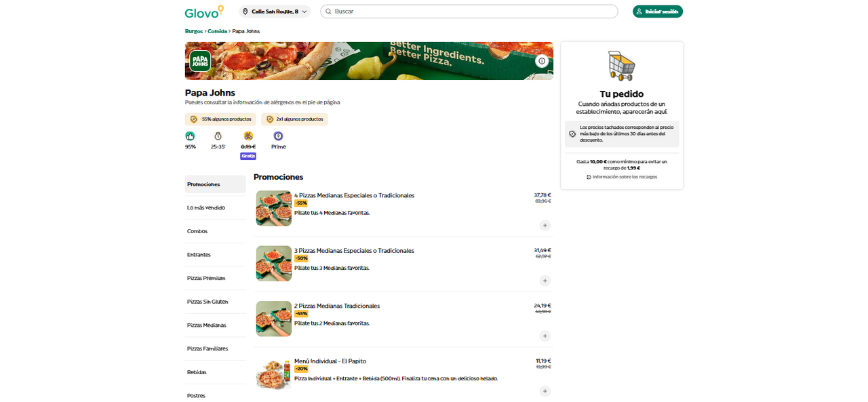Click 4 Pizzas Medianas Especiales o Tradicionales title
Screen dimensions: 868x402
tap(354, 195)
